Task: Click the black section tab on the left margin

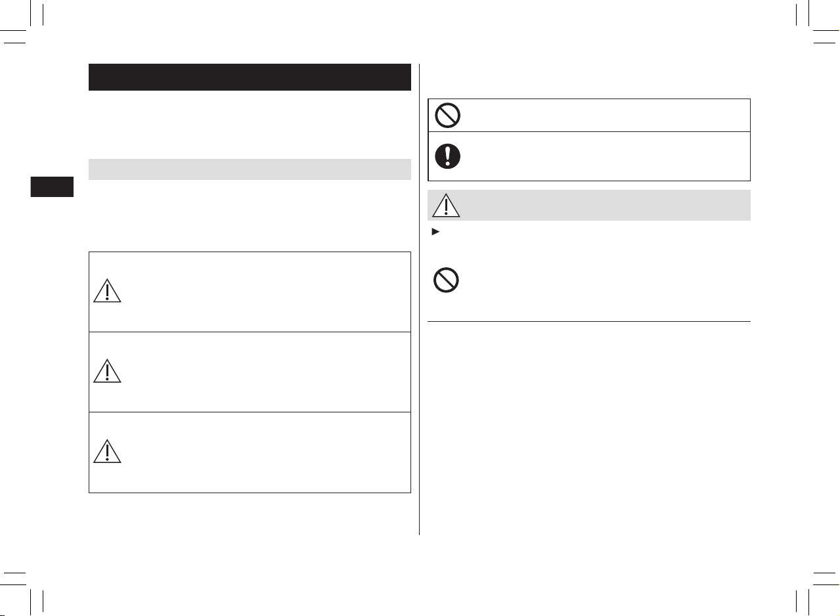Action: (52, 185)
